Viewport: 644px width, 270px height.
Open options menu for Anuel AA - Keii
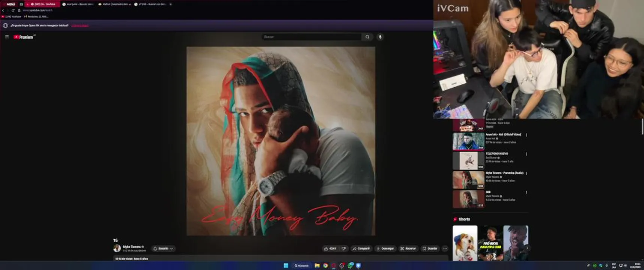click(527, 135)
